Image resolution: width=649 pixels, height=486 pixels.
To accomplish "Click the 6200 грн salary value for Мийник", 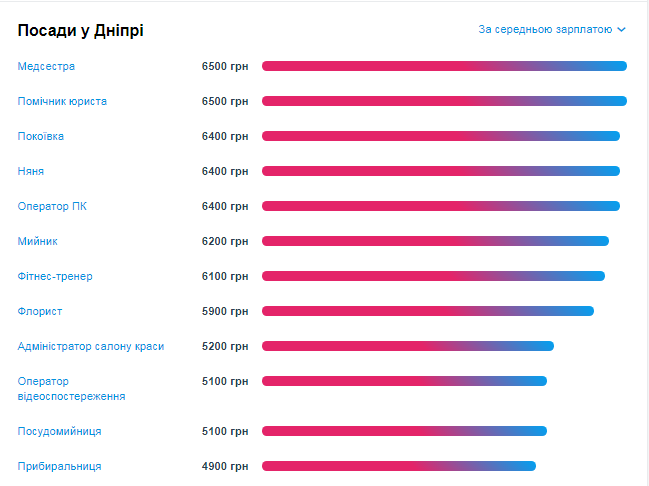I will (225, 241).
